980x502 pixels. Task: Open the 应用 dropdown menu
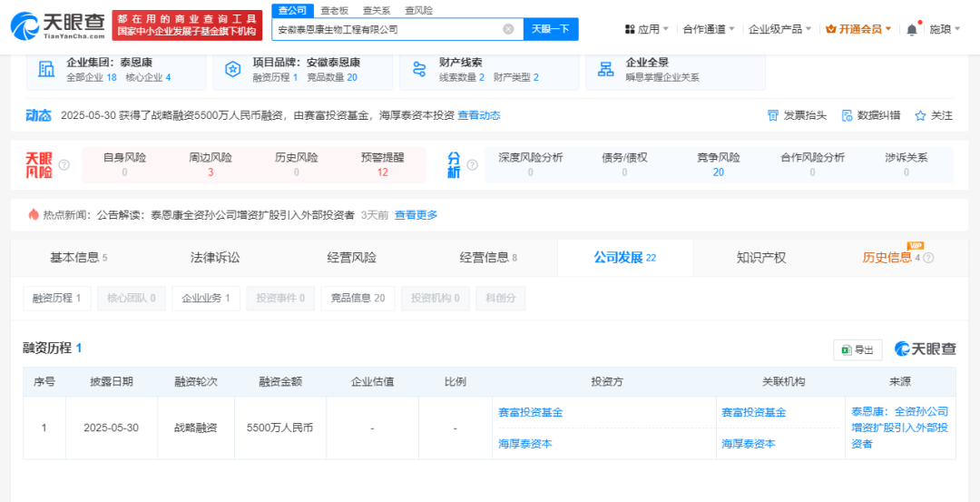pos(646,29)
